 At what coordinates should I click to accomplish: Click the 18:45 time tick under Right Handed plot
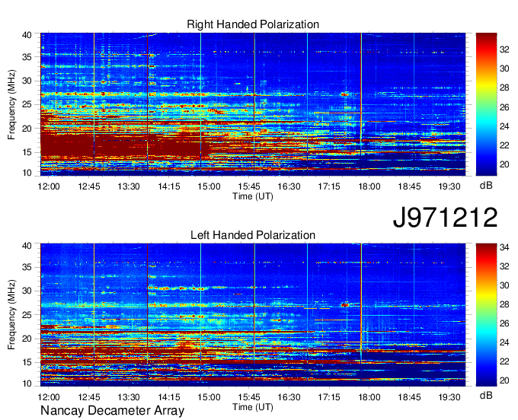pyautogui.click(x=409, y=186)
